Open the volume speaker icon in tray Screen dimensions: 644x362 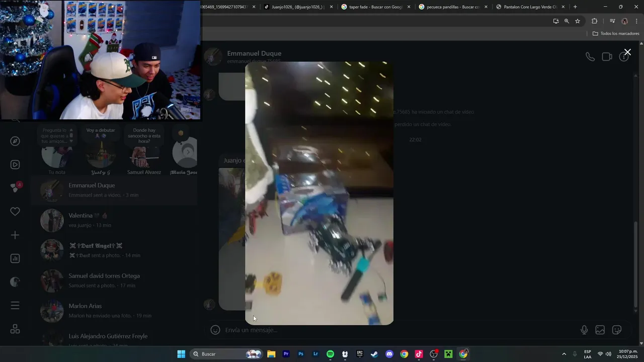click(x=608, y=354)
